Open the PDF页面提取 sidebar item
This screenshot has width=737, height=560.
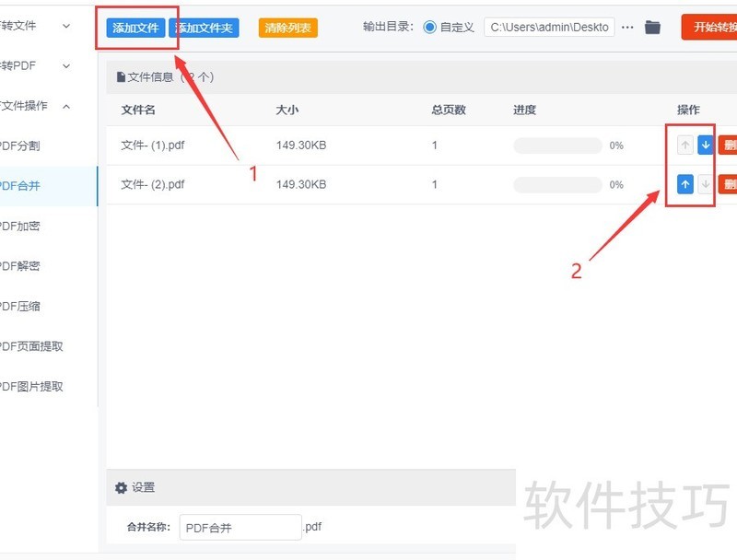49,346
